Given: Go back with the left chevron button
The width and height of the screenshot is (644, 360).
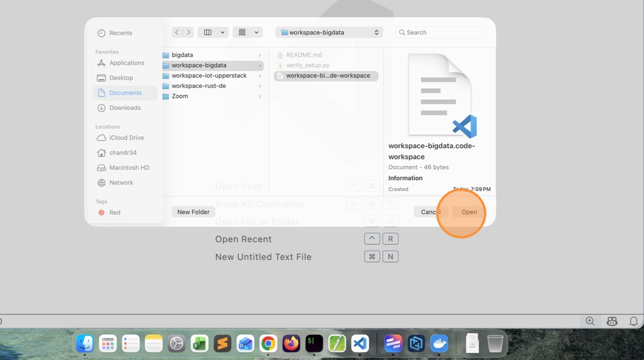Looking at the screenshot, I should click(x=177, y=32).
